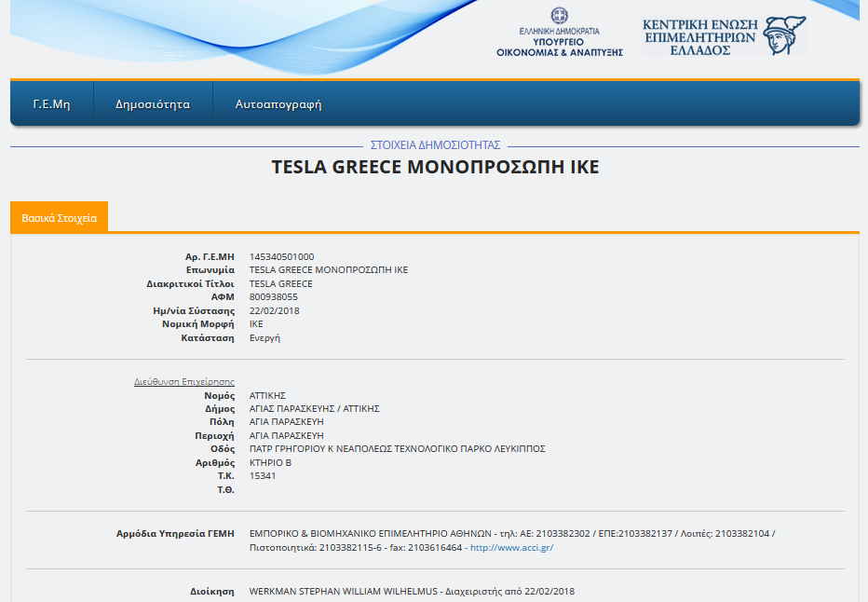Click the incorporation date 22/02/2018
Image resolution: width=868 pixels, height=602 pixels.
tap(274, 310)
